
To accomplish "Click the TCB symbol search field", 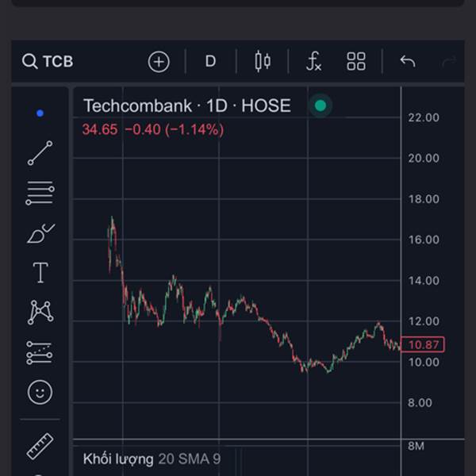I will pos(49,62).
